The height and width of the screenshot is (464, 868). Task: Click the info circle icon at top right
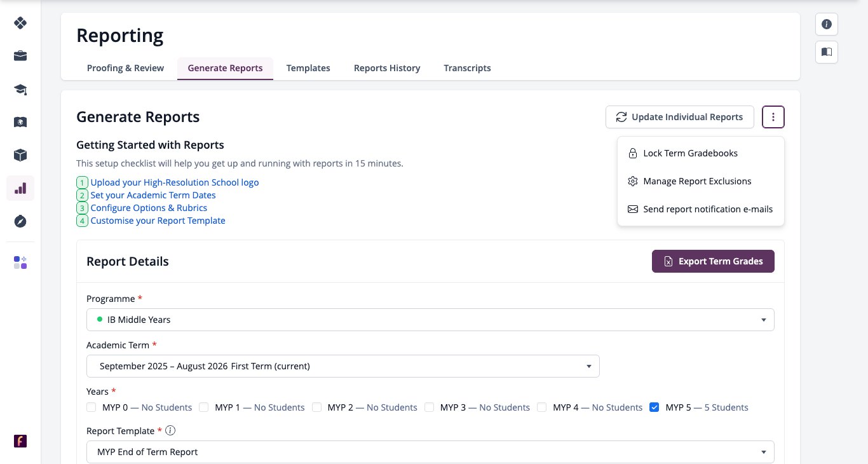(827, 24)
